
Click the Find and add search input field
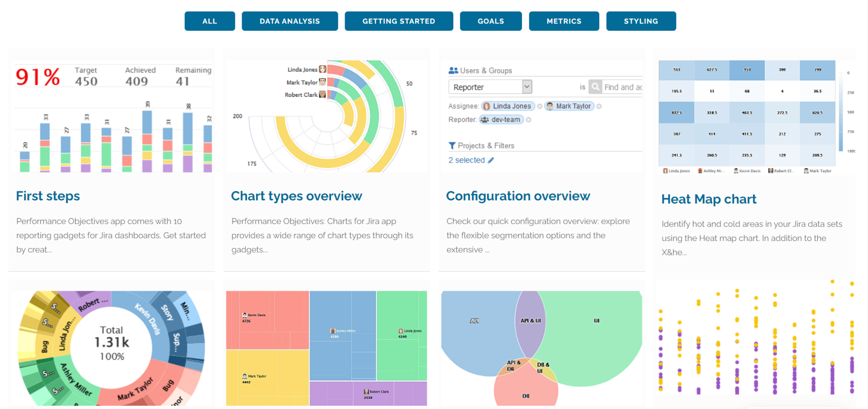tap(622, 87)
